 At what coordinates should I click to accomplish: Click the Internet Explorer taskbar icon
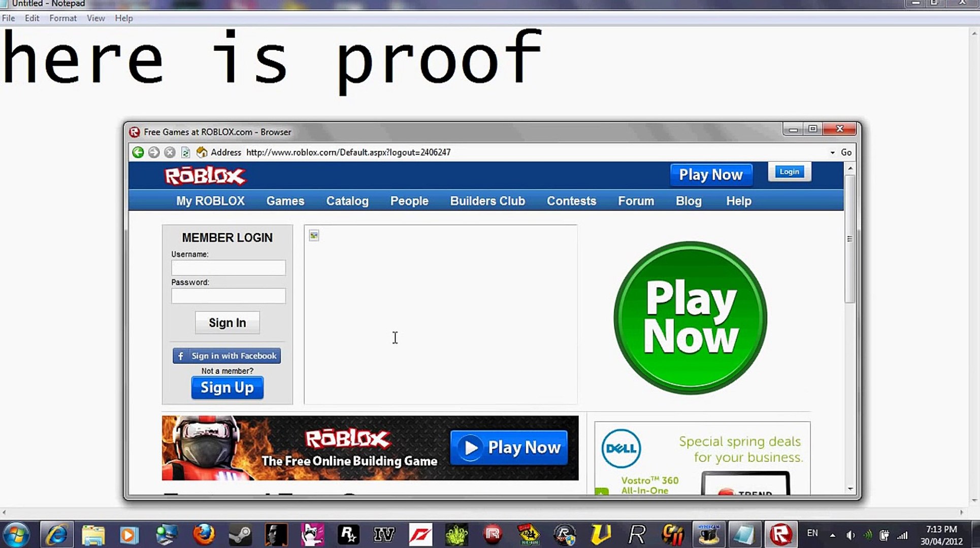click(x=57, y=533)
